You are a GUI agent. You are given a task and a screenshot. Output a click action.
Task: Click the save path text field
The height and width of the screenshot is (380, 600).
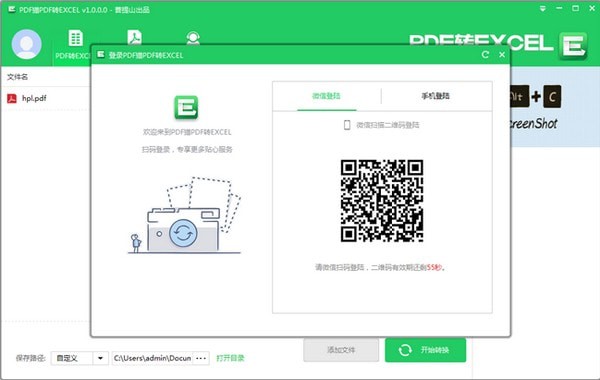coord(152,358)
